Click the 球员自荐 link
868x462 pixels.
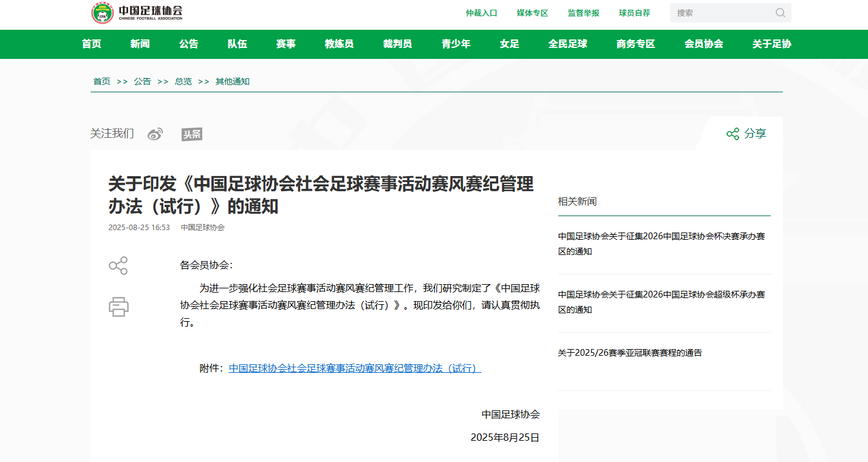click(634, 13)
